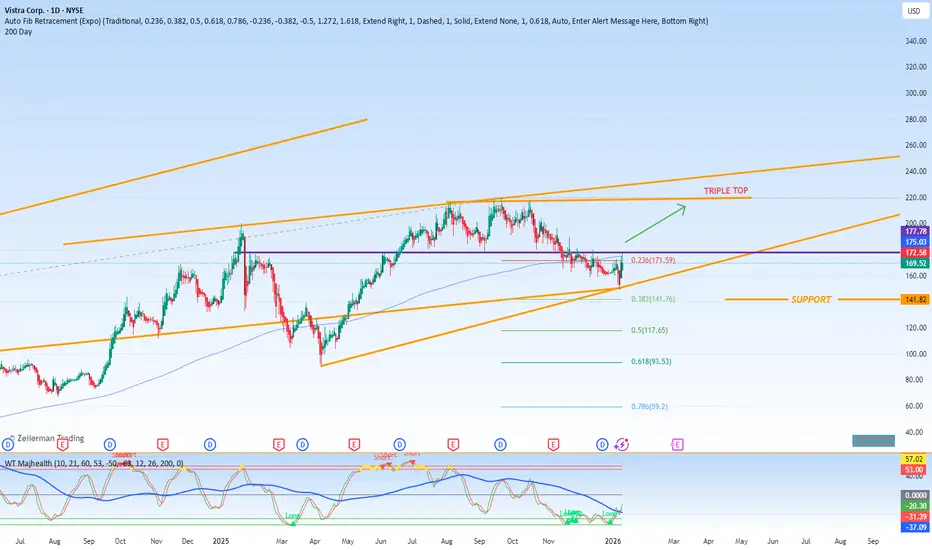Click the red -31.39 indicator value label
The image size is (932, 550).
tap(915, 517)
